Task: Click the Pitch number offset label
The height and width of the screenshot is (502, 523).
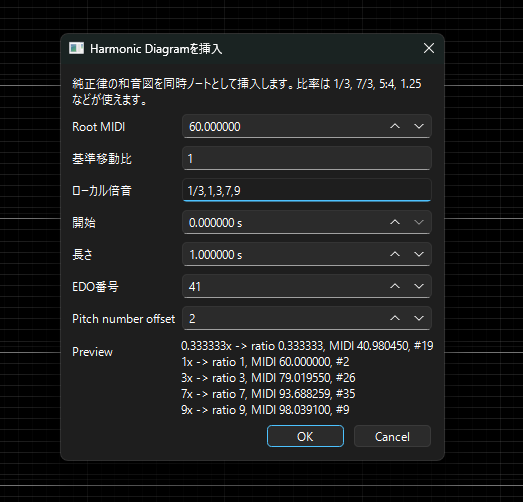Action: 123,319
